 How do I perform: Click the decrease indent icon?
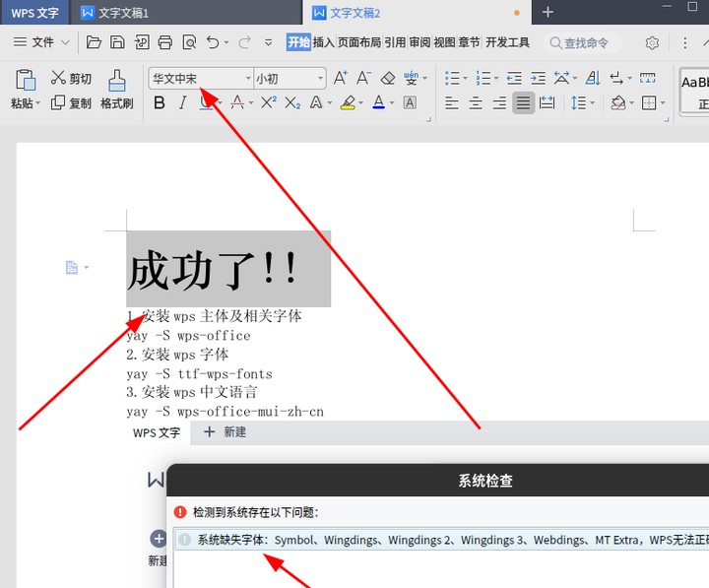pos(514,78)
